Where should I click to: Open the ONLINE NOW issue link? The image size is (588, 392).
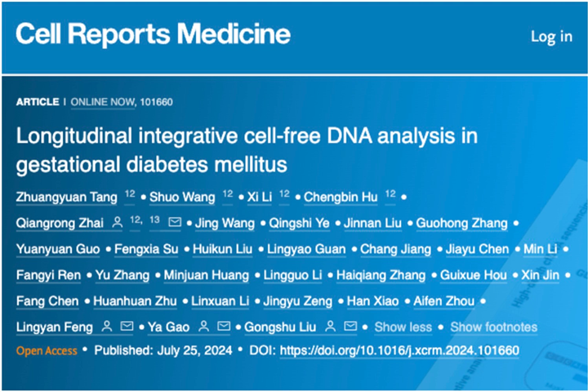[103, 102]
